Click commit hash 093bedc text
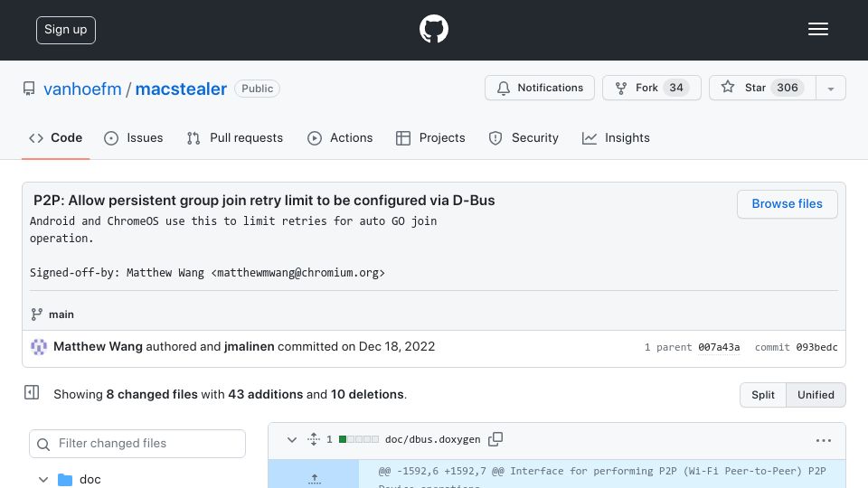The height and width of the screenshot is (488, 868). [x=816, y=347]
